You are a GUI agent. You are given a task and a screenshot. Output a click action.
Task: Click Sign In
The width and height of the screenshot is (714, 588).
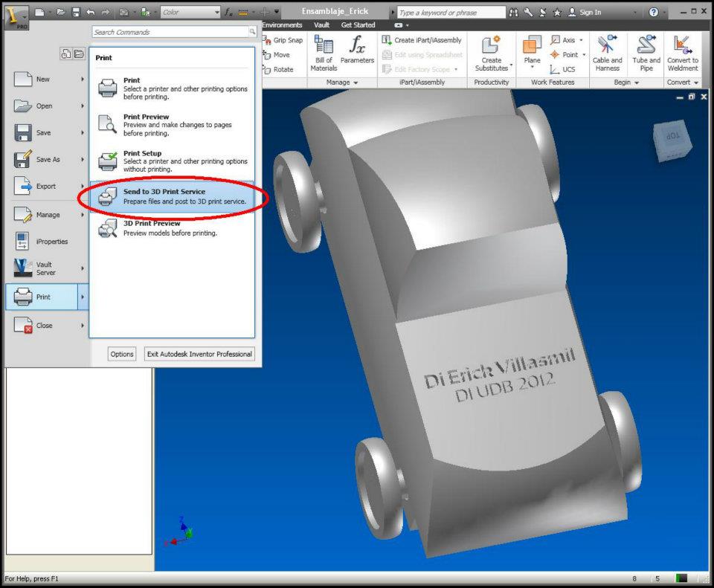[x=585, y=13]
